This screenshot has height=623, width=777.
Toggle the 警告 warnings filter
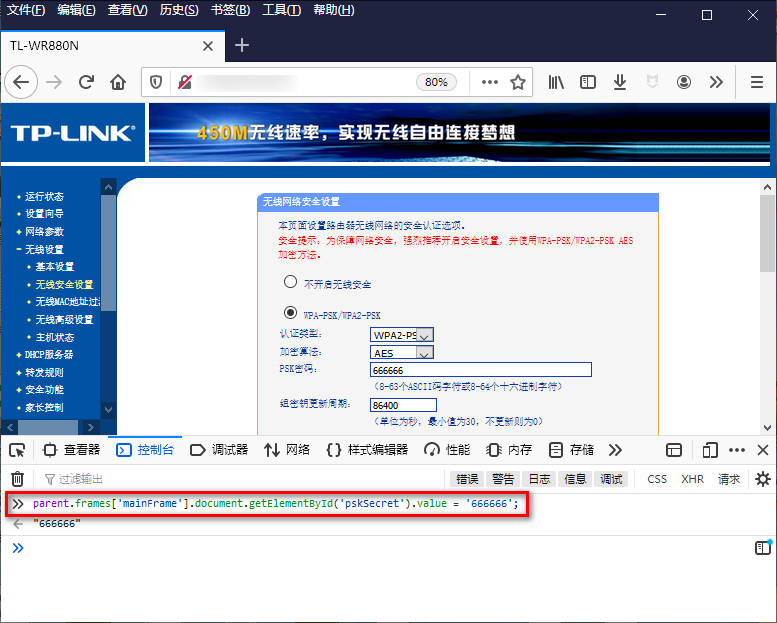(x=503, y=479)
